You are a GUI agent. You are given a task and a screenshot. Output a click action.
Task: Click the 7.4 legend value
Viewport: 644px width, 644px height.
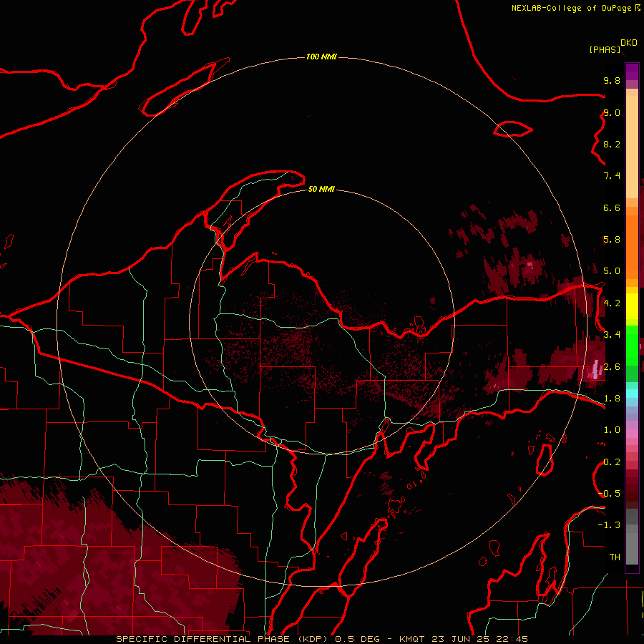pyautogui.click(x=612, y=176)
